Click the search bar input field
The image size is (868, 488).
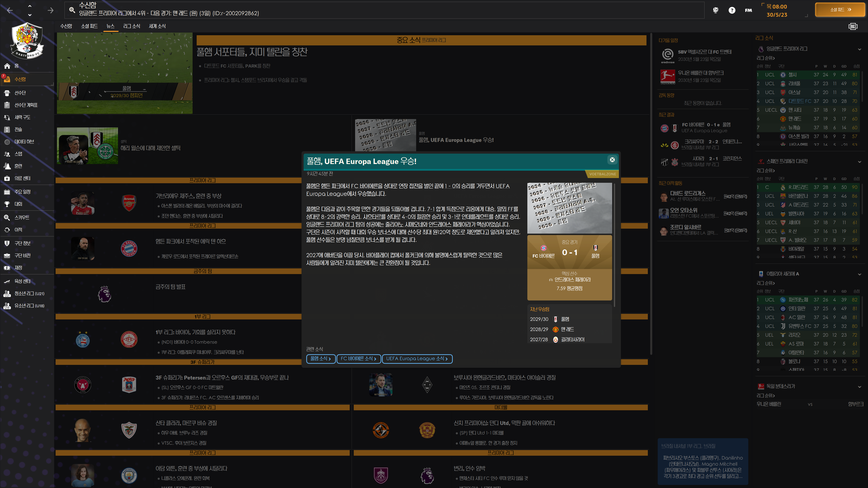pyautogui.click(x=384, y=10)
